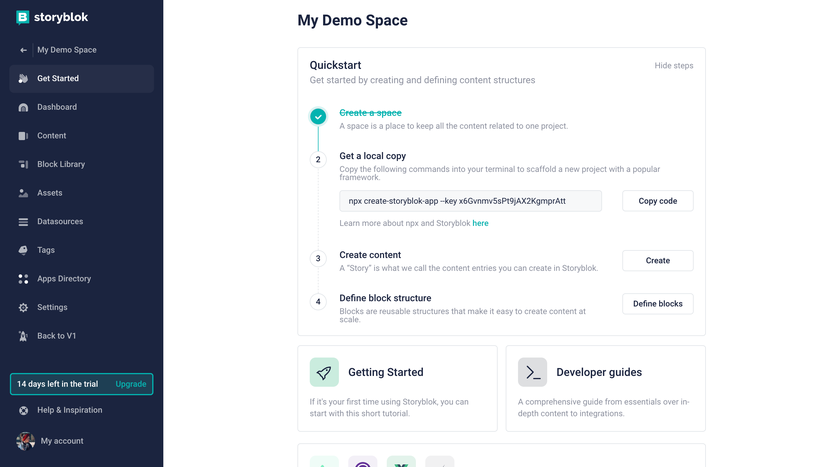Viewport: 840px width, 467px height.
Task: Click the Getting Started paper plane icon
Action: point(324,372)
